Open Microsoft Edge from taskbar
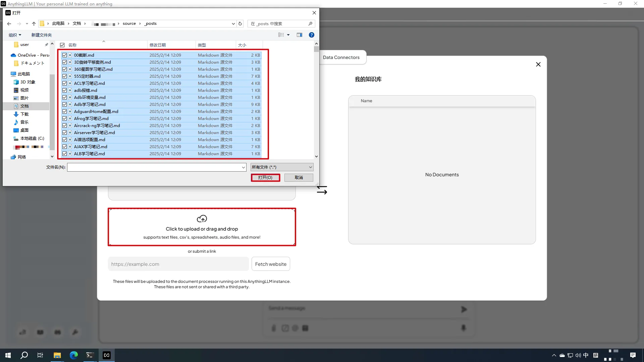The image size is (644, 362). [73, 355]
